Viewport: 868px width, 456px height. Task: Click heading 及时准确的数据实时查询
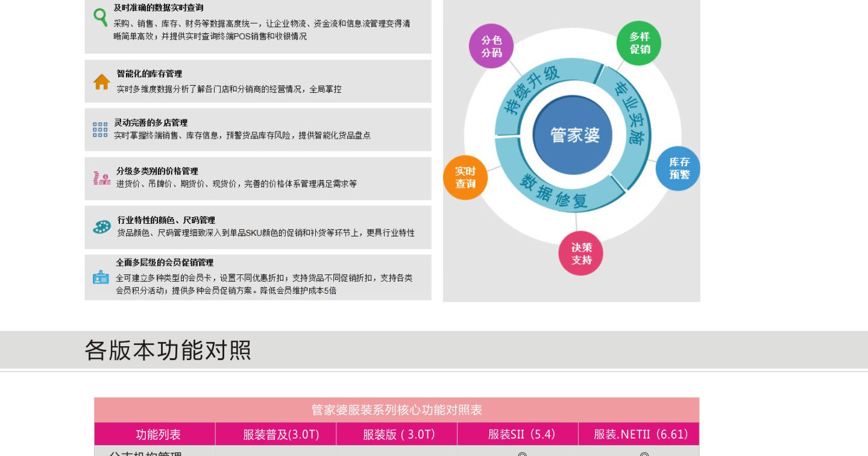(159, 8)
